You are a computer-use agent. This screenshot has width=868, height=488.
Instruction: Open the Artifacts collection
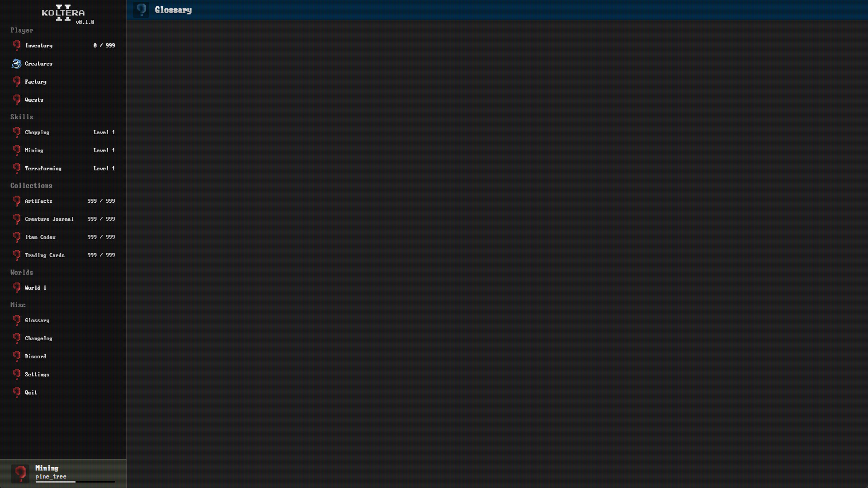point(63,201)
